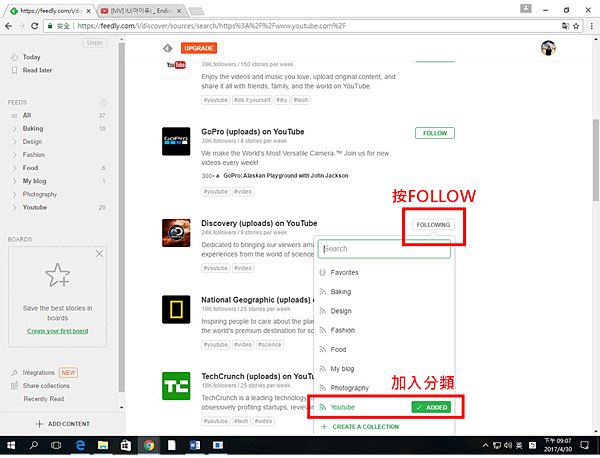The height and width of the screenshot is (458, 600).
Task: Click the Unpin sidebar button
Action: [x=95, y=43]
